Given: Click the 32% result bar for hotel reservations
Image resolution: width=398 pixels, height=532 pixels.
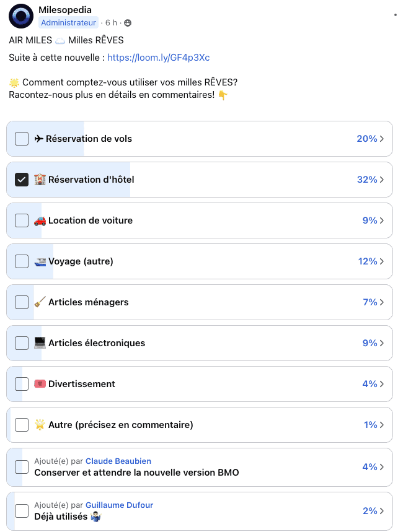Looking at the screenshot, I should click(368, 180).
